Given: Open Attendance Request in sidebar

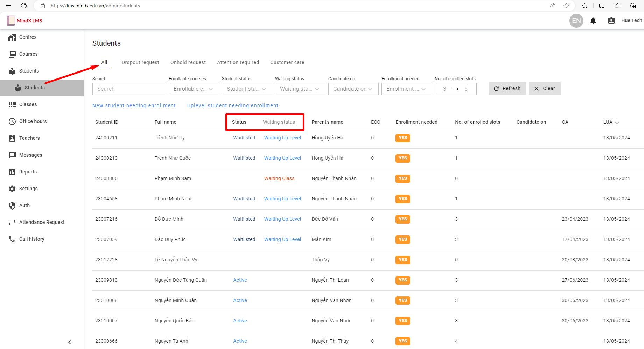Looking at the screenshot, I should (42, 222).
